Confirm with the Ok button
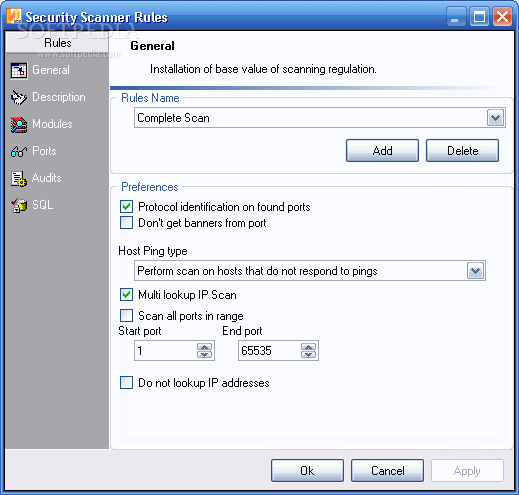Screen dimensions: 519x495 307,471
